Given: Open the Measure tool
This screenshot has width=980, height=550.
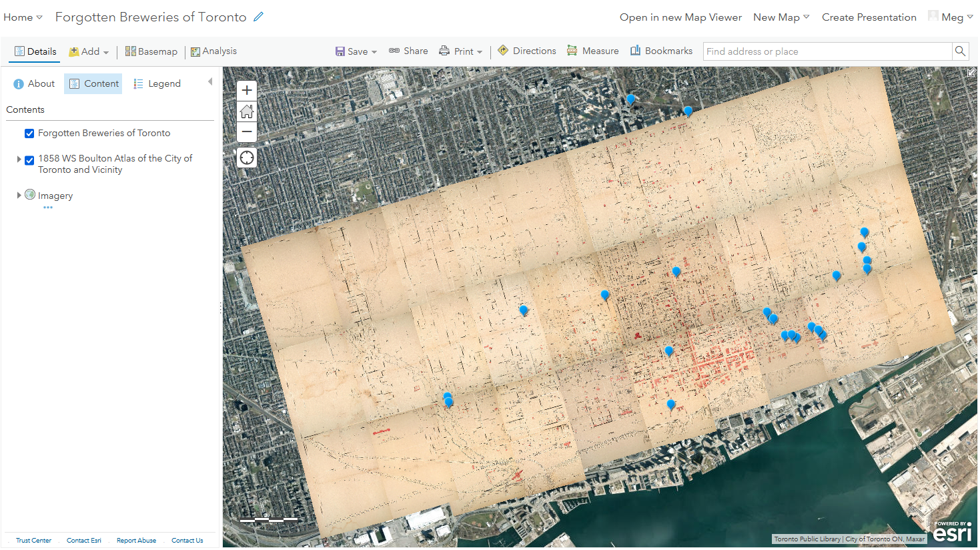Looking at the screenshot, I should coord(592,51).
